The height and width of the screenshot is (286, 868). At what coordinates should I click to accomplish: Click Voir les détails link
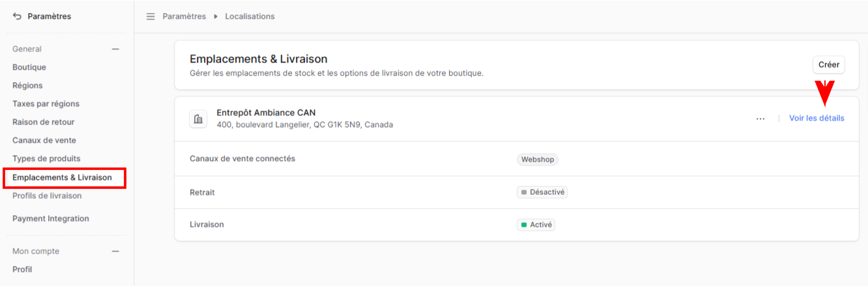[817, 119]
